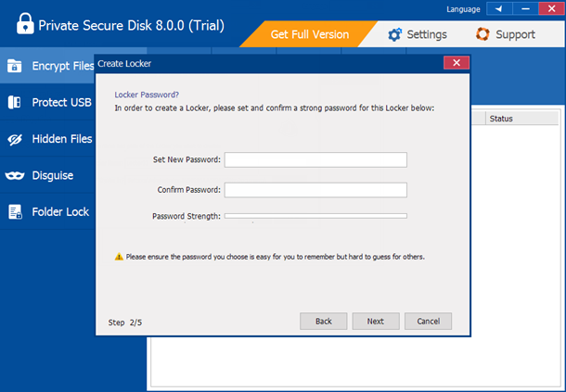Go Back to the previous step
This screenshot has width=566, height=392.
[323, 321]
